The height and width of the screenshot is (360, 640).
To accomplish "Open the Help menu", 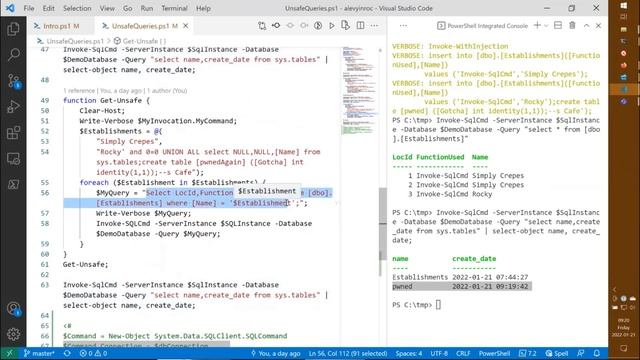I will pyautogui.click(x=203, y=8).
